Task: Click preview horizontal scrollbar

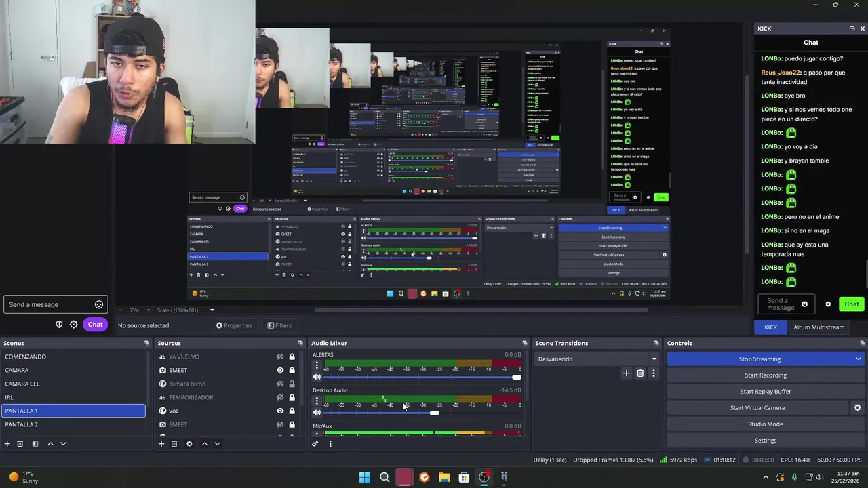Action: [481, 310]
